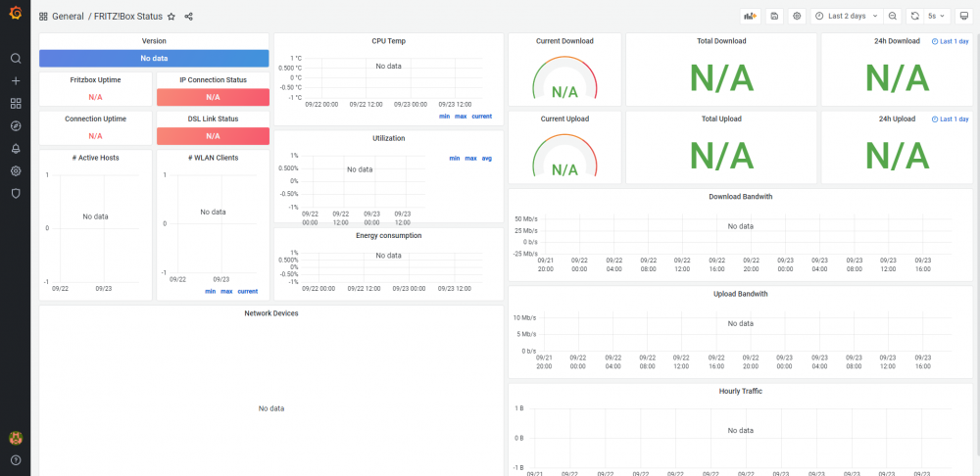Click the Connection Uptime panel title
The height and width of the screenshot is (476, 980).
coord(96,119)
